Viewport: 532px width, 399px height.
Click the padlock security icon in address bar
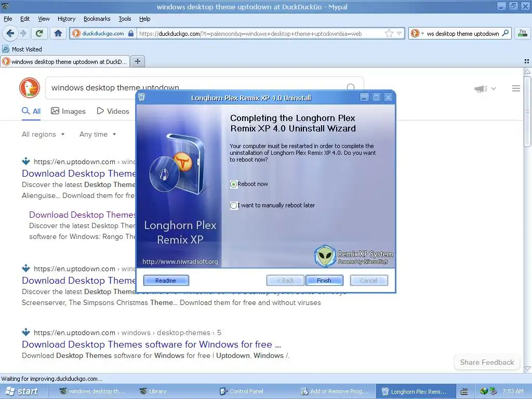(131, 33)
